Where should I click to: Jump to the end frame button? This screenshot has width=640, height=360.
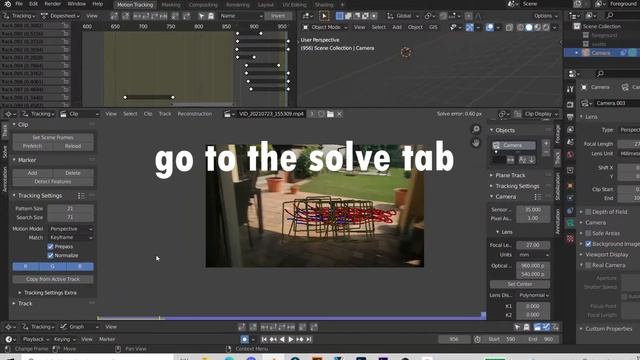[x=309, y=339]
